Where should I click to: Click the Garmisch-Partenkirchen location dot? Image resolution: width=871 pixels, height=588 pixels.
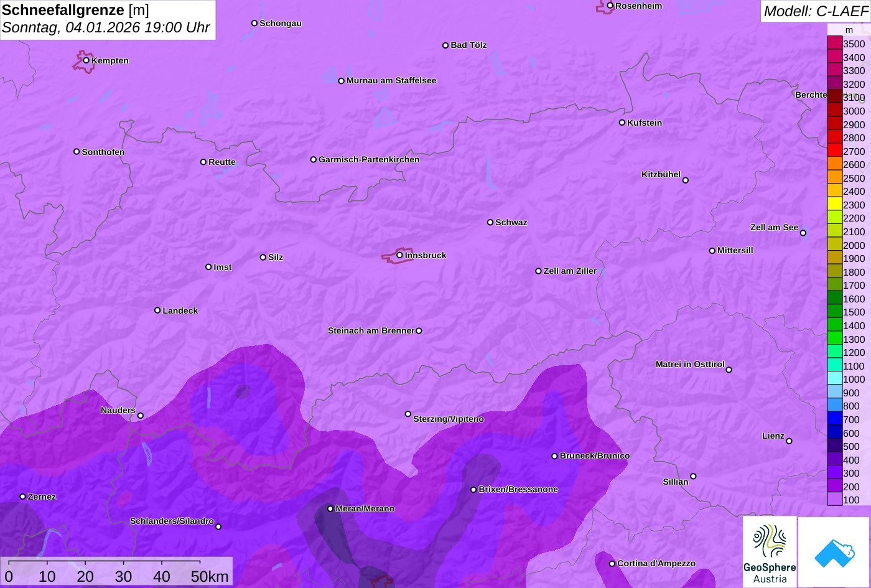click(313, 159)
